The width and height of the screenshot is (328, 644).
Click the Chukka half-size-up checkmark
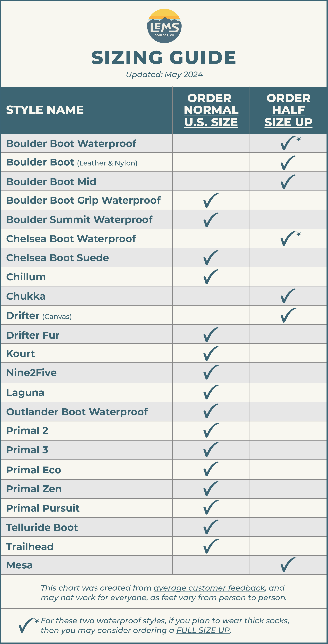tap(288, 296)
